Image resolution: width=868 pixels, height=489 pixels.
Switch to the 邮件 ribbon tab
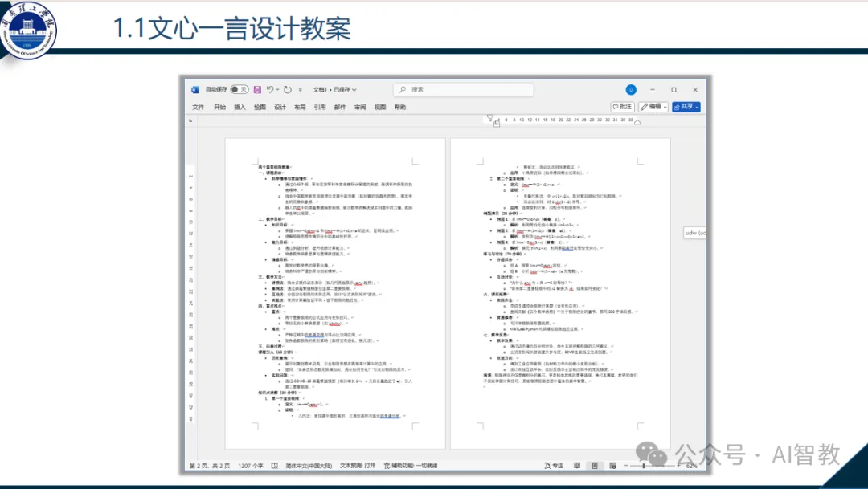point(340,108)
